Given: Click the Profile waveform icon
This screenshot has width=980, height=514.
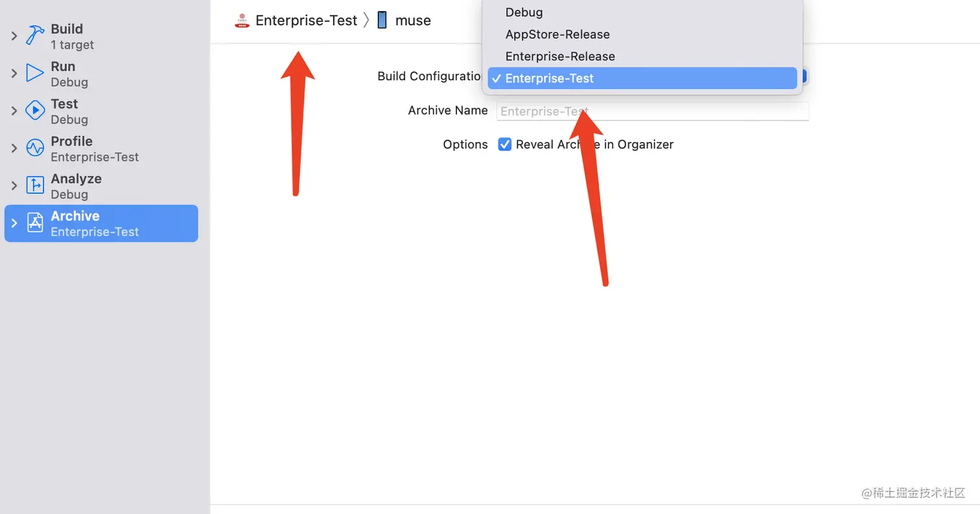Looking at the screenshot, I should pyautogui.click(x=35, y=148).
